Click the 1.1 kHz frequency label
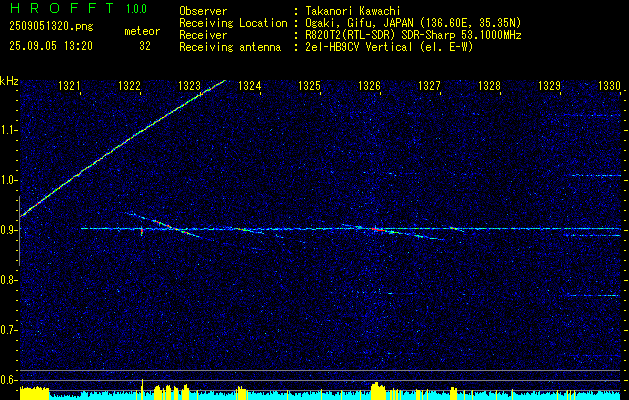629x400 pixels. pyautogui.click(x=9, y=130)
